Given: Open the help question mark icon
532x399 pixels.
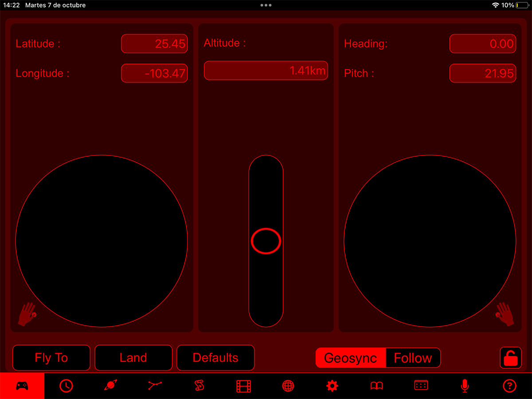Looking at the screenshot, I should coord(509,385).
